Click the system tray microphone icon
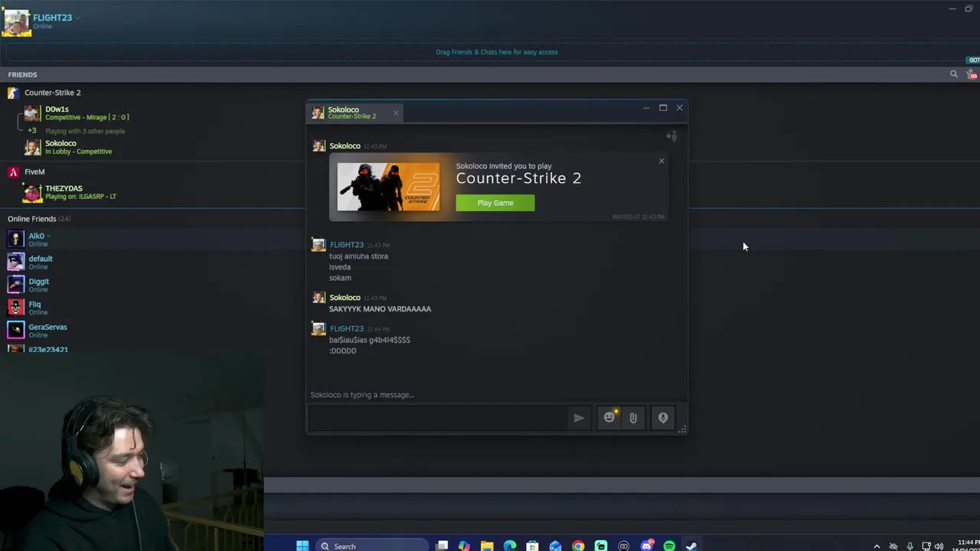Image resolution: width=980 pixels, height=551 pixels. coord(910,546)
